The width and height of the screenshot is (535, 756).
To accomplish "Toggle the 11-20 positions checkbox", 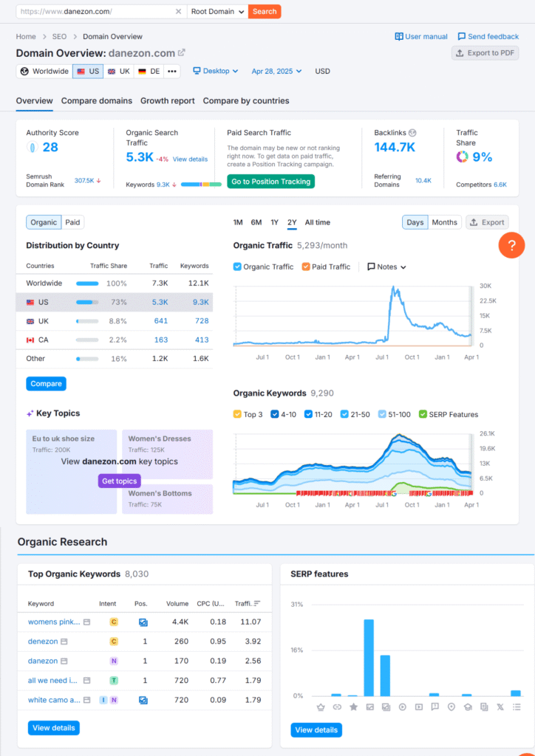I will point(309,414).
